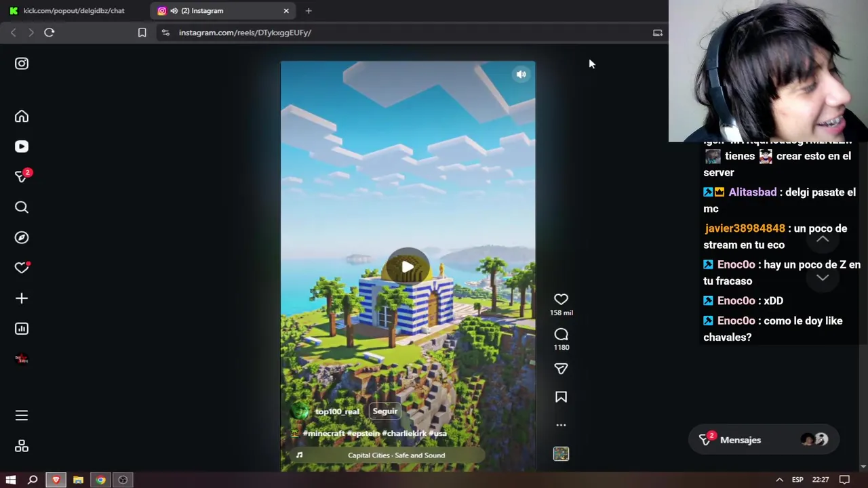Image resolution: width=868 pixels, height=488 pixels.
Task: Open OBS icon in taskbar
Action: click(123, 480)
